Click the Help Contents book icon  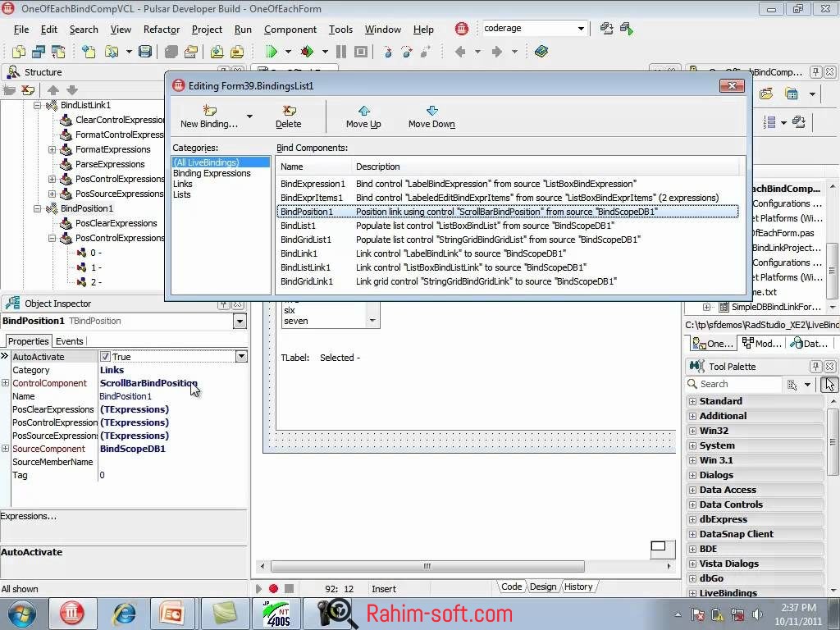tap(541, 52)
